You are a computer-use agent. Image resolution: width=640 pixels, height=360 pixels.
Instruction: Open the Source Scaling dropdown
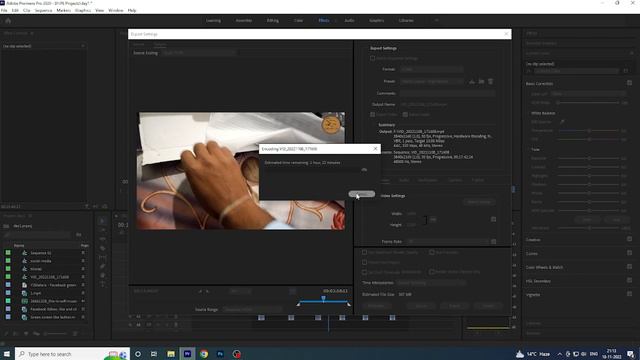click(x=198, y=53)
